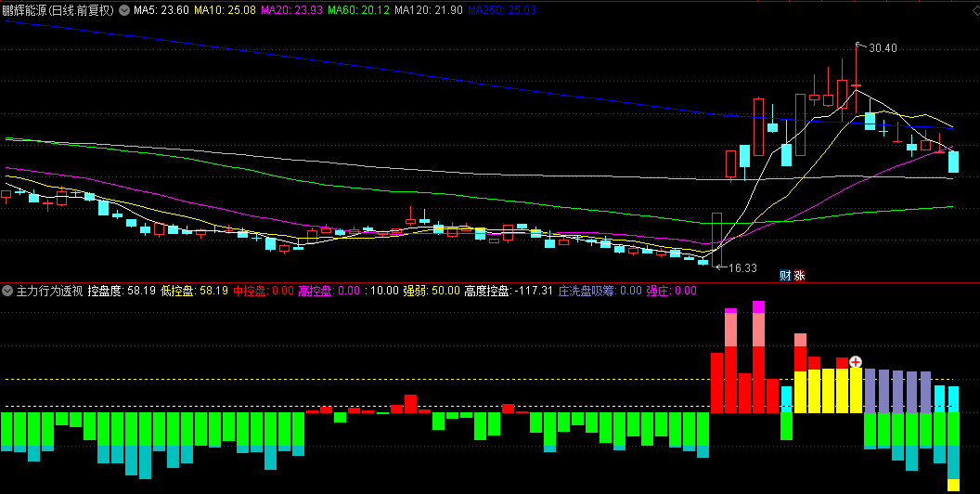Click the 控盘度: 58.19 value

tap(122, 291)
